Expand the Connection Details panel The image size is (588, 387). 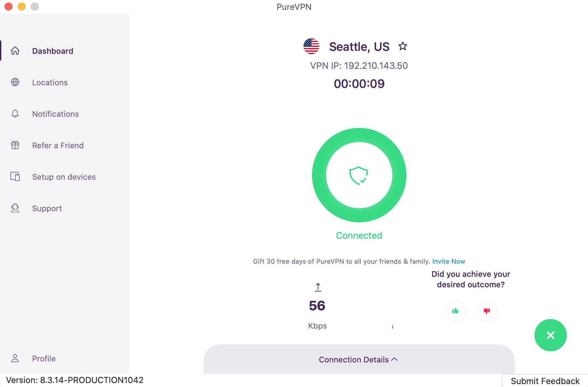[x=359, y=359]
